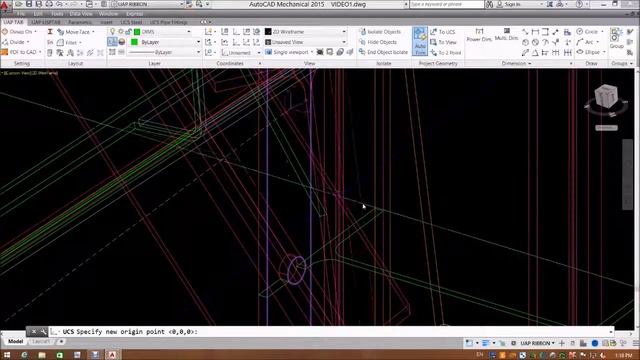This screenshot has height=360, width=640.
Task: Open Internet Explorer from the taskbar
Action: 24,355
